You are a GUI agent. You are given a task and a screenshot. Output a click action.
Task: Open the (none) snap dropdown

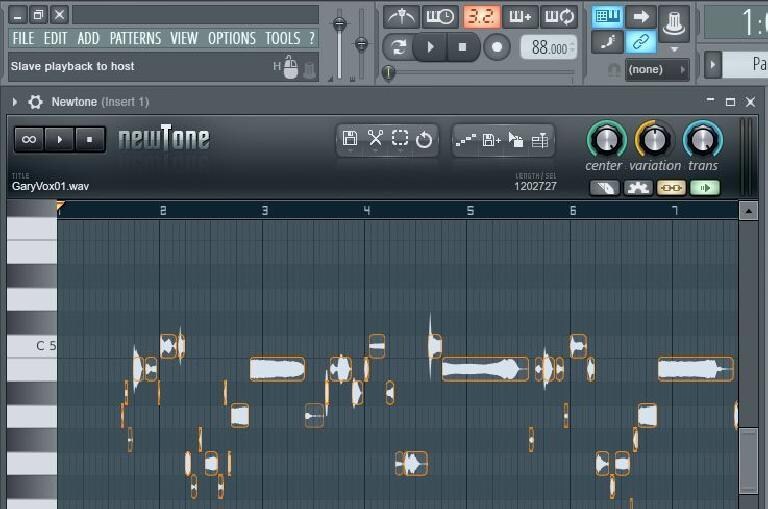pos(657,70)
